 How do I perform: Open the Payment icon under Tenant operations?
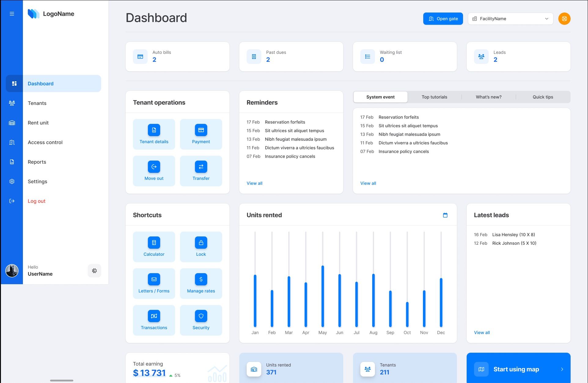tap(201, 130)
